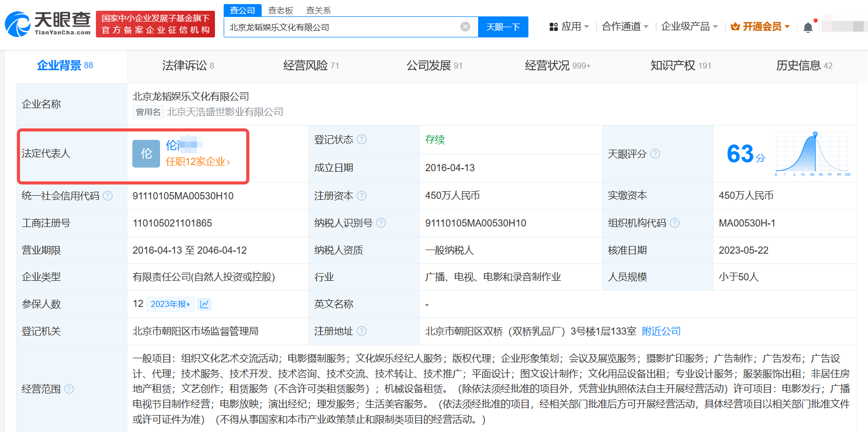
Task: Click the 国家中小企业发展子基金 banner
Action: [x=155, y=24]
